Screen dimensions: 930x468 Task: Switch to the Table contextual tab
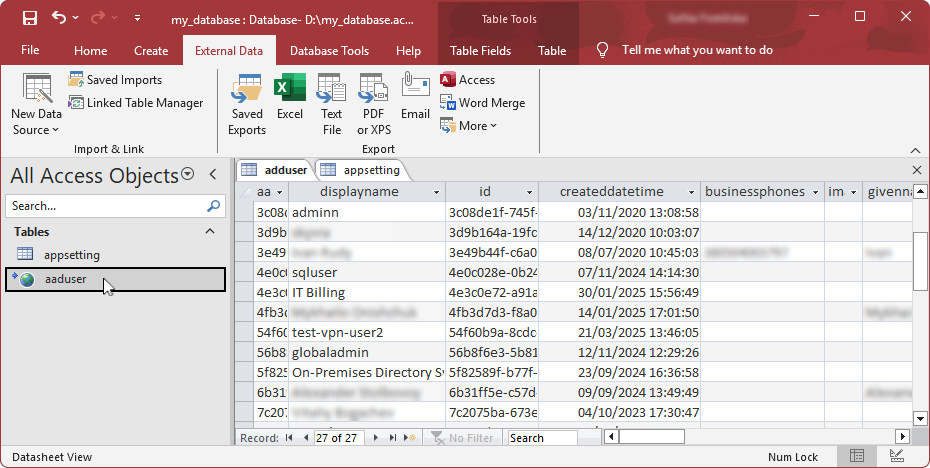pos(552,50)
